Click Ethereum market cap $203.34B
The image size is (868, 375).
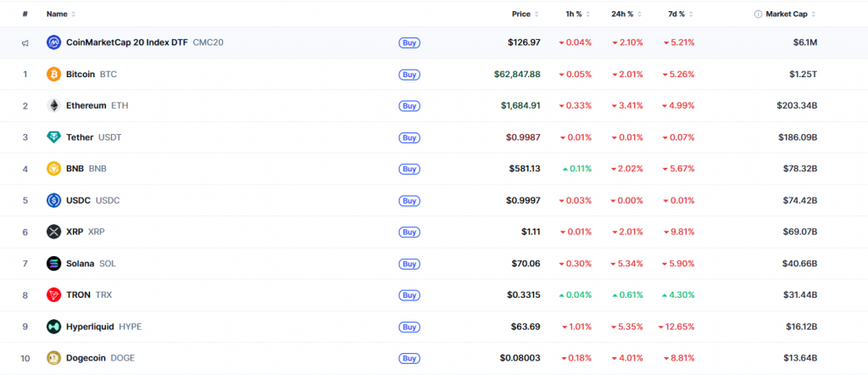pyautogui.click(x=797, y=105)
